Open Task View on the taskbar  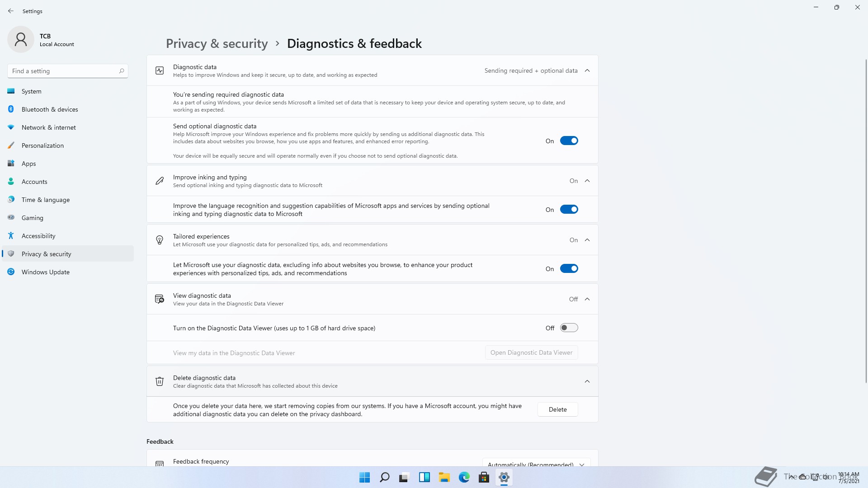click(x=404, y=477)
